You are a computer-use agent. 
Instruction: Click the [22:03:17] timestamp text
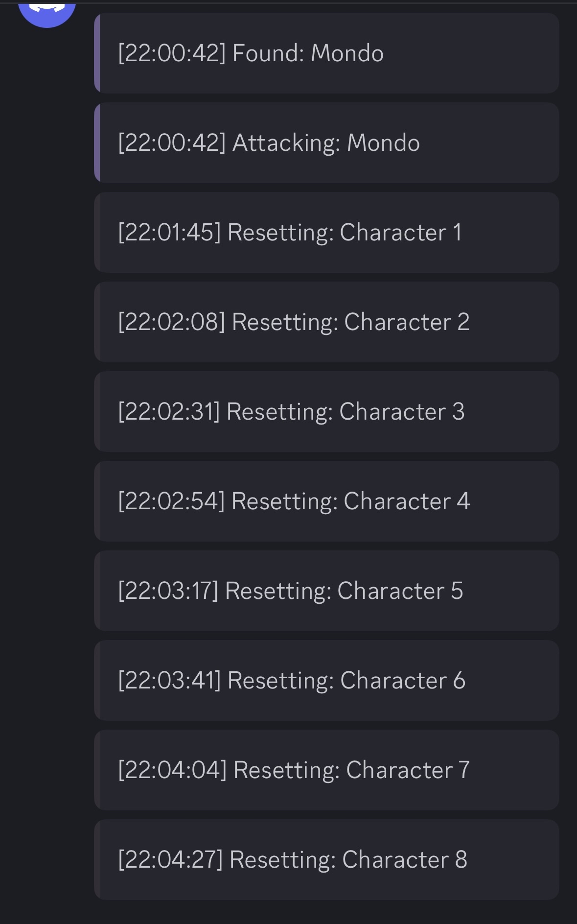[168, 591]
